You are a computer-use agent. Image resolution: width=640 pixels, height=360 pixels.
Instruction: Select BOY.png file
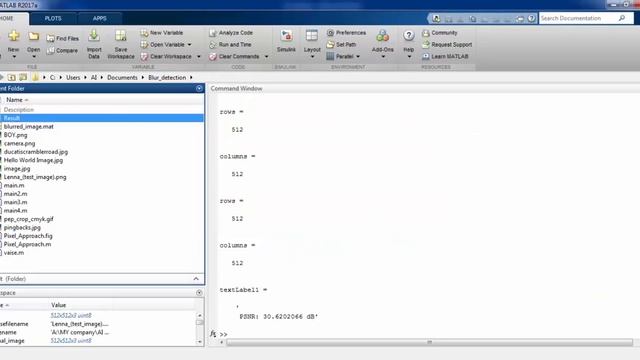(x=16, y=135)
